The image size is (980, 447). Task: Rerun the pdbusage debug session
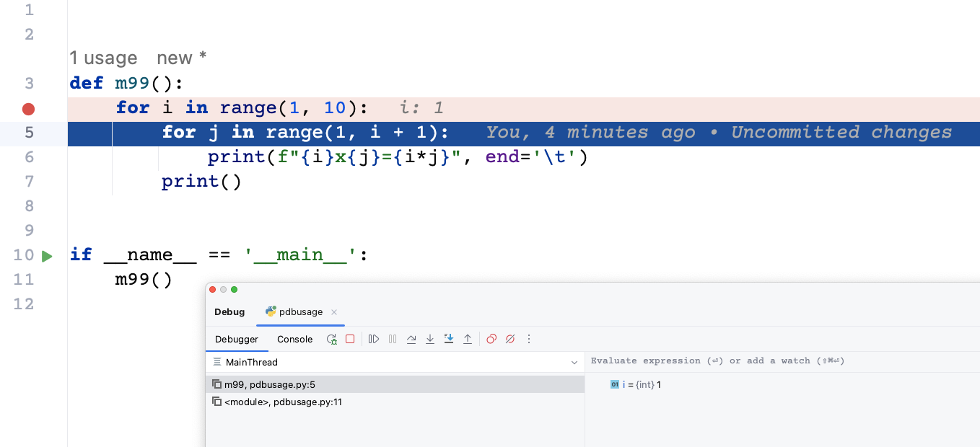click(331, 339)
